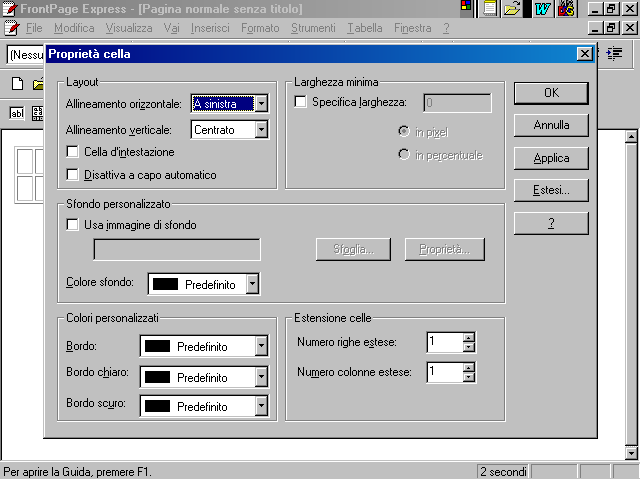Click the Bordo chiaro black color swatch

click(157, 377)
